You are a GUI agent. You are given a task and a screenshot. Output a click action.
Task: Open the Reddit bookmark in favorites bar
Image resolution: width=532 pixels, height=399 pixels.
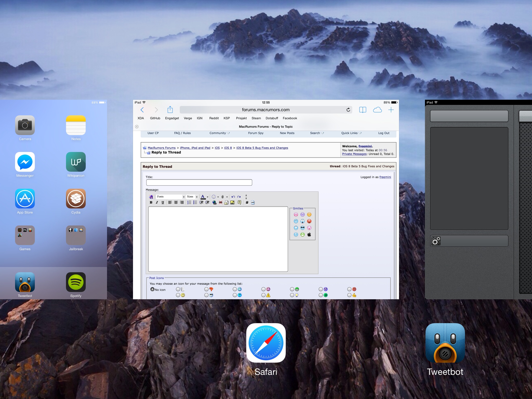click(214, 118)
